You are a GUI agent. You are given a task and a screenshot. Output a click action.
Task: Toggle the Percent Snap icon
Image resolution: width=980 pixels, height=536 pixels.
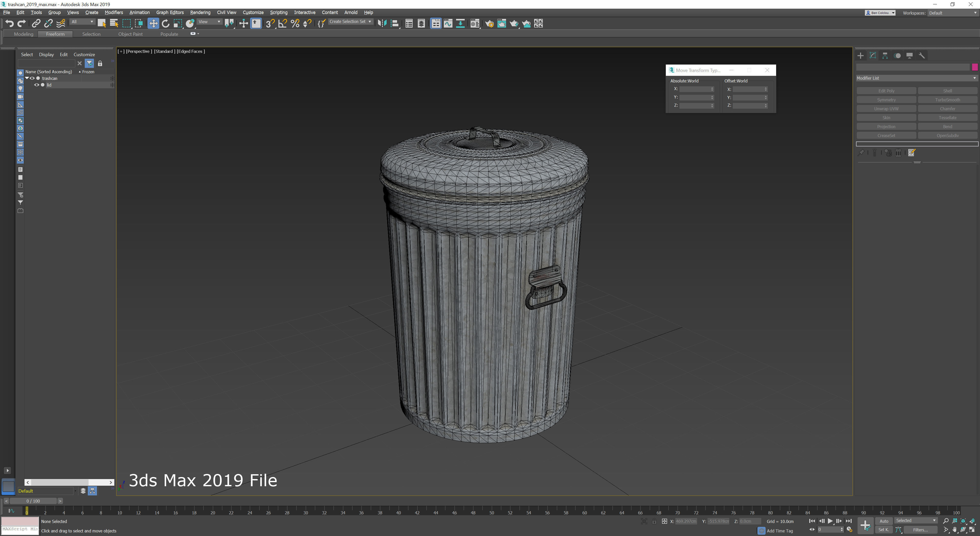click(x=295, y=23)
